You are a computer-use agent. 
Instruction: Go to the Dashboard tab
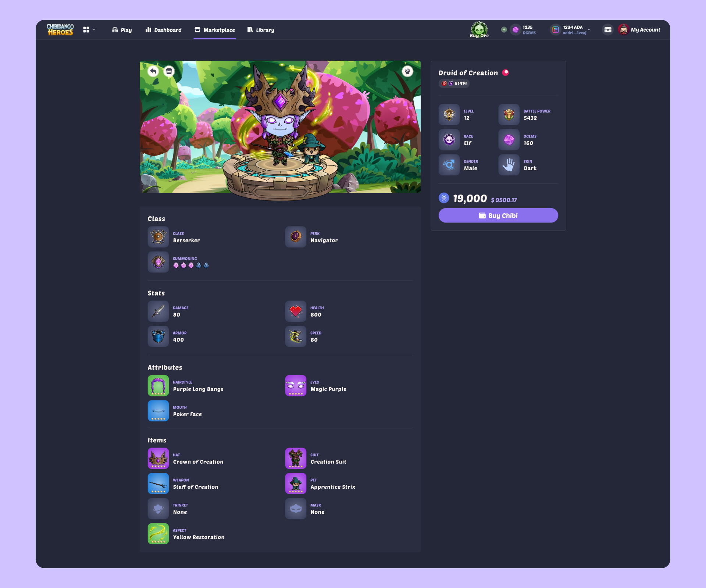[164, 30]
